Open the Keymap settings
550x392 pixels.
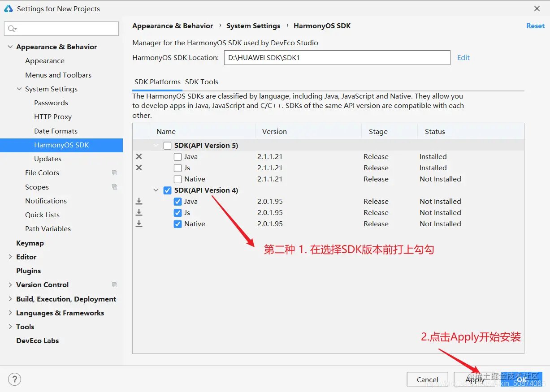pyautogui.click(x=30, y=243)
